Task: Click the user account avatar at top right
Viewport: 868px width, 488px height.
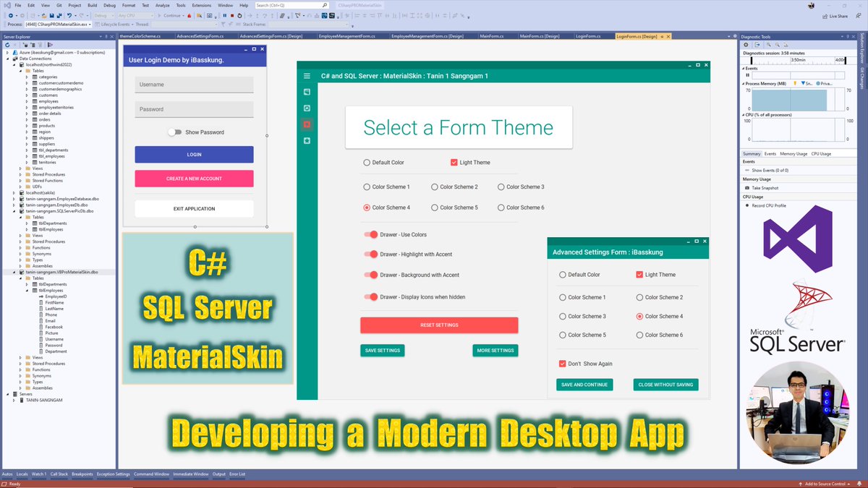Action: point(812,5)
